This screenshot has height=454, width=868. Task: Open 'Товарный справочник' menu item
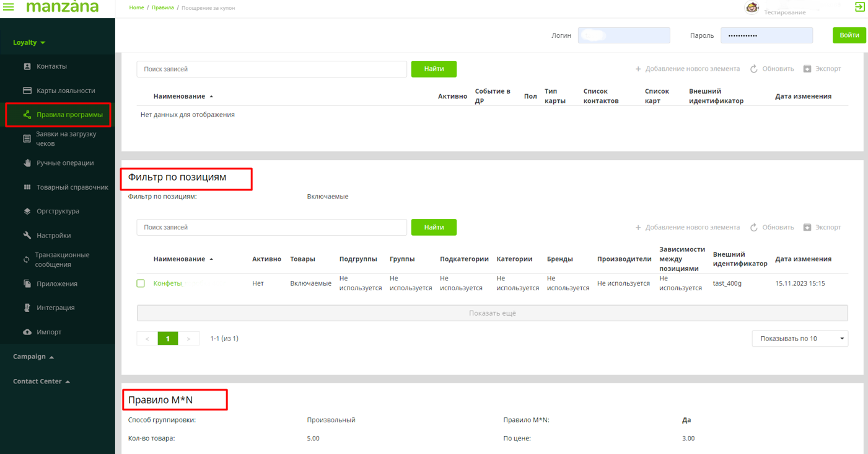point(72,187)
